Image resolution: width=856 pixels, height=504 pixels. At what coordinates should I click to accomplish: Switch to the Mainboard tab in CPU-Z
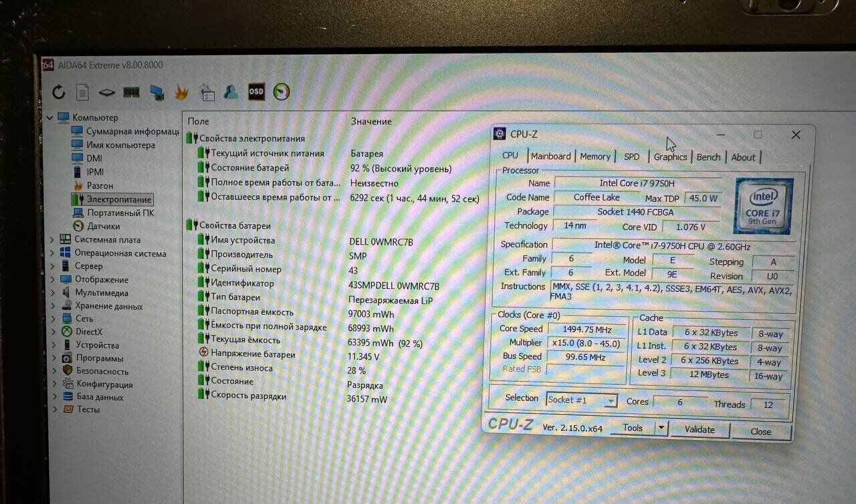coord(550,156)
